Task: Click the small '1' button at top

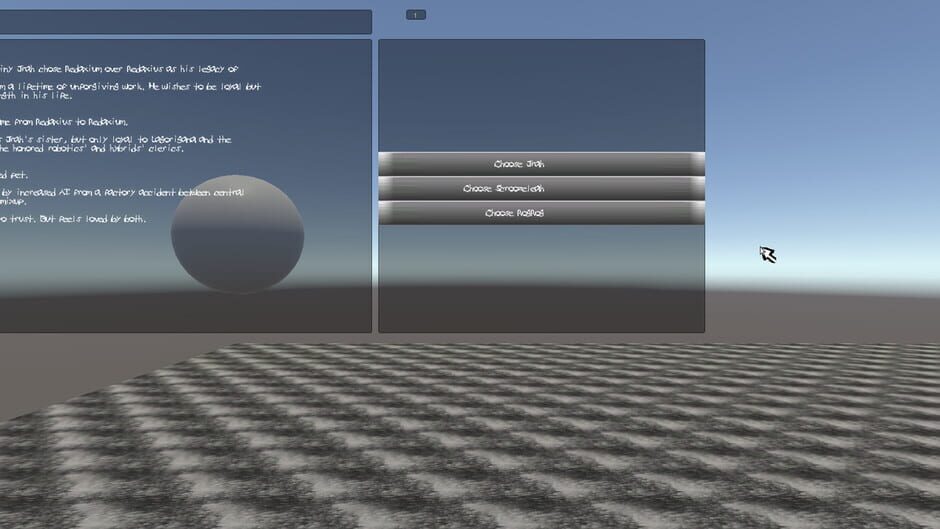Action: (x=416, y=15)
